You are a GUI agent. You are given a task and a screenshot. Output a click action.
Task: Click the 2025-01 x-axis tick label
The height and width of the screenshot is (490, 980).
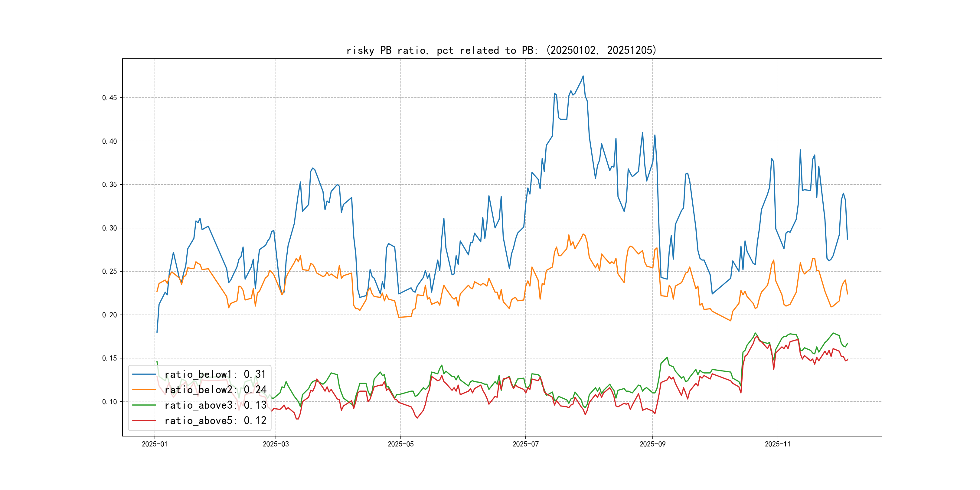click(x=155, y=444)
